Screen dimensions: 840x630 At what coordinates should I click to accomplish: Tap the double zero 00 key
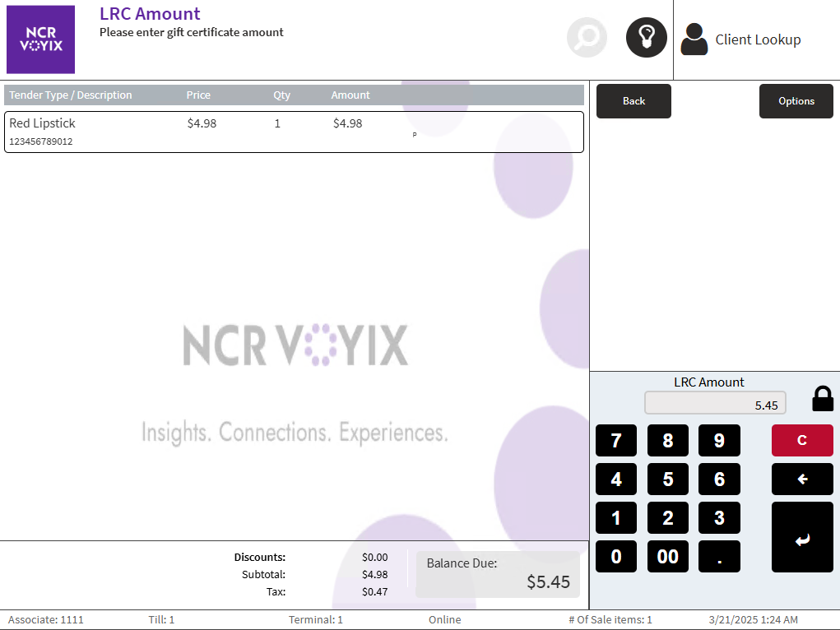[667, 557]
